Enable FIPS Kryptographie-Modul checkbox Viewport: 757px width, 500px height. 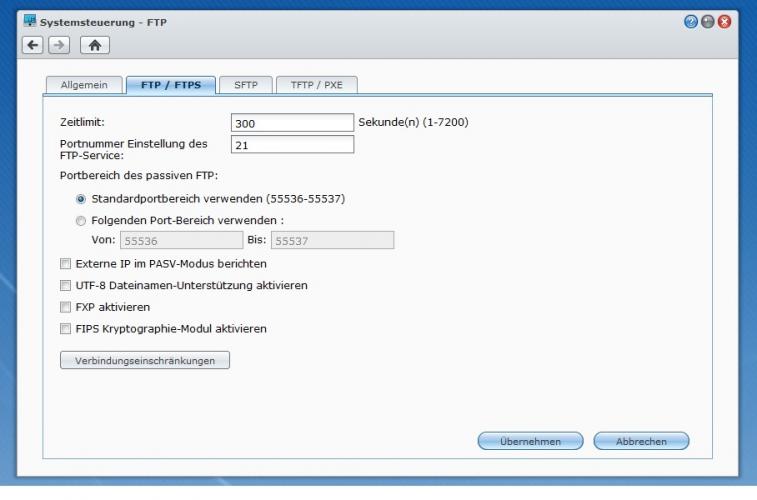pyautogui.click(x=67, y=328)
